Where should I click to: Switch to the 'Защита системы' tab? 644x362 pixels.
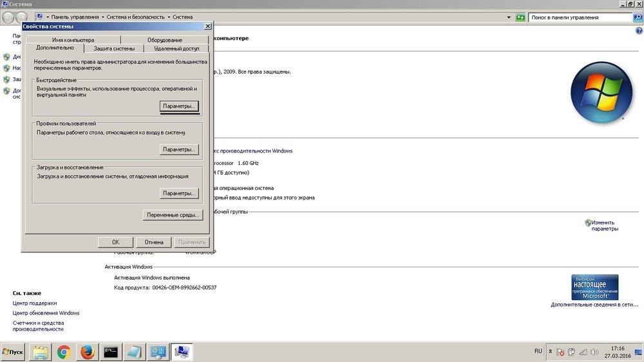point(114,48)
